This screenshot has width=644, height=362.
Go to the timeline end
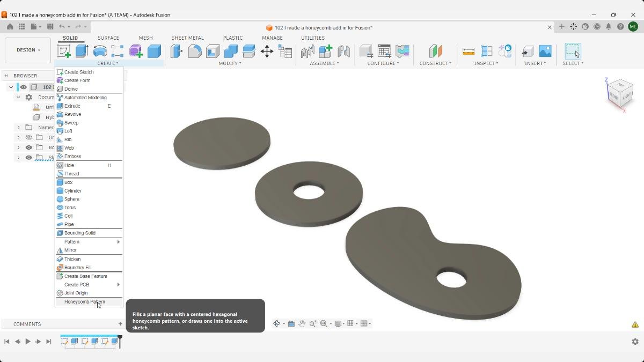[x=49, y=341]
